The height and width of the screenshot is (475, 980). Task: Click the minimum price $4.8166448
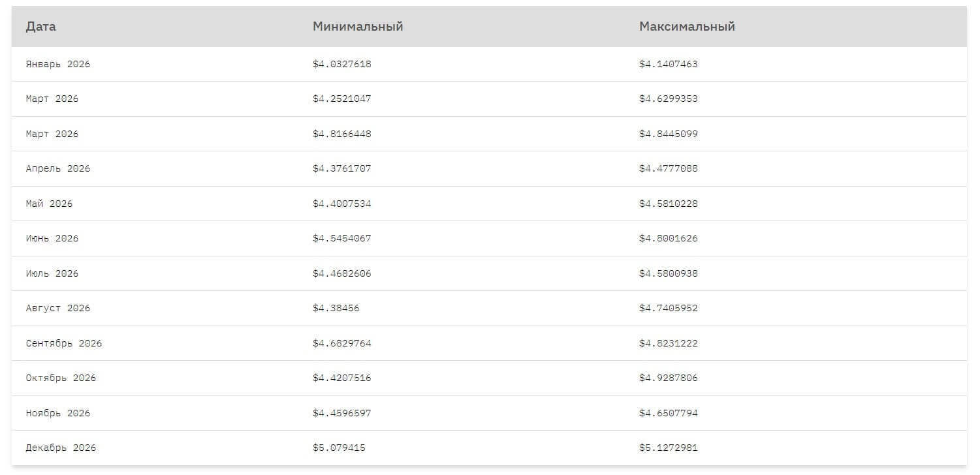coord(341,134)
